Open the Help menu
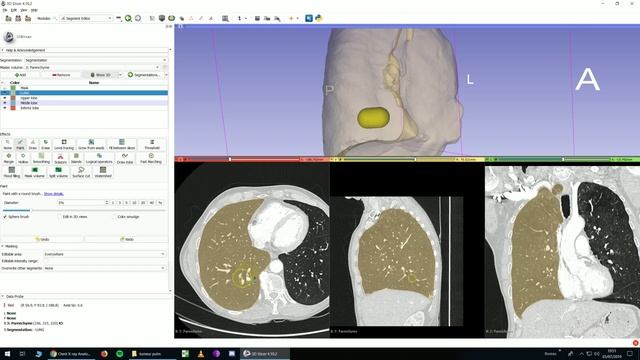 [34, 10]
